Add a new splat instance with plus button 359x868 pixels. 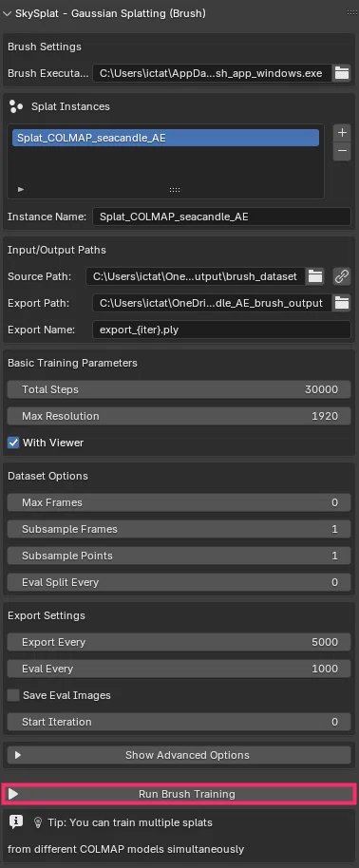(342, 133)
